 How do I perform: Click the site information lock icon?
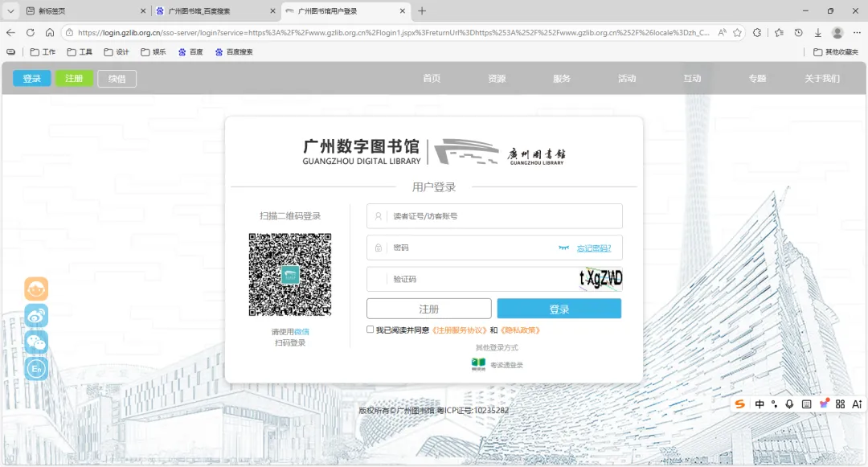69,33
